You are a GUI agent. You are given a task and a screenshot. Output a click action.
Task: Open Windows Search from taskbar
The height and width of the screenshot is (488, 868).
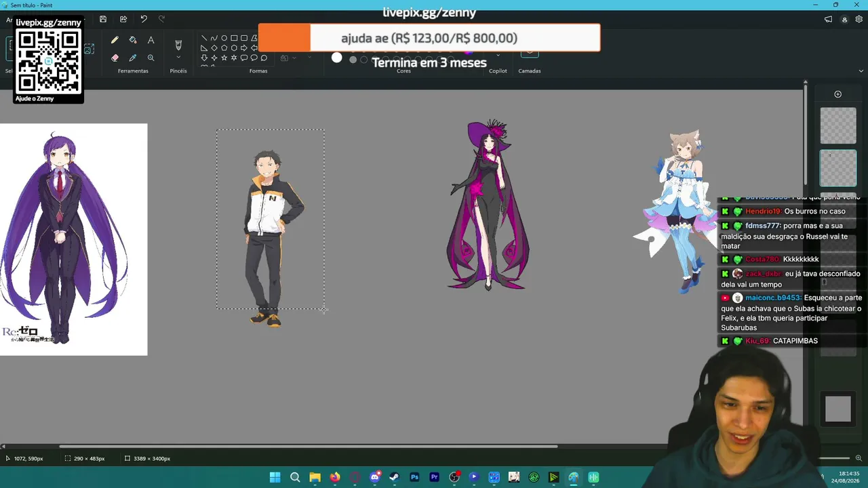pos(295,477)
